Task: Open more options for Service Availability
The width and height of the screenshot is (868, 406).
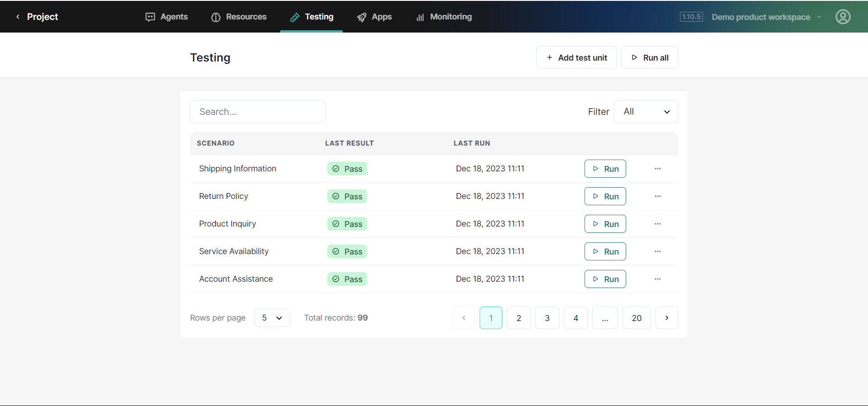Action: coord(657,251)
